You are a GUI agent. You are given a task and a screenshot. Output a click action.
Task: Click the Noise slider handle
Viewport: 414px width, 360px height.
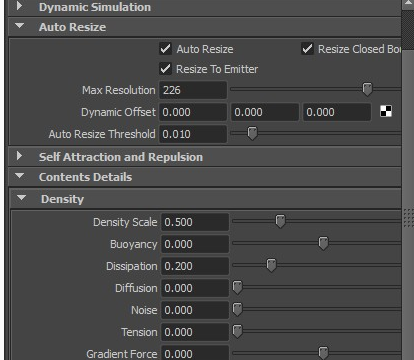pyautogui.click(x=237, y=309)
